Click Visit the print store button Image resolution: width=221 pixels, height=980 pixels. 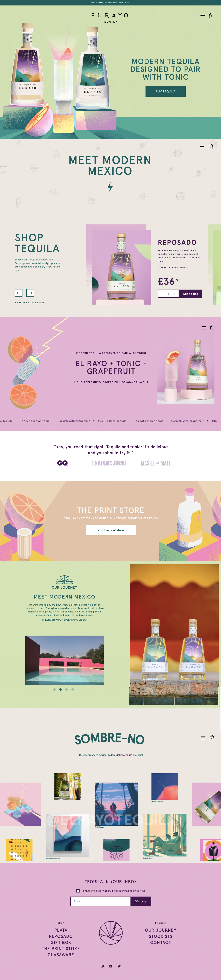pyautogui.click(x=111, y=530)
